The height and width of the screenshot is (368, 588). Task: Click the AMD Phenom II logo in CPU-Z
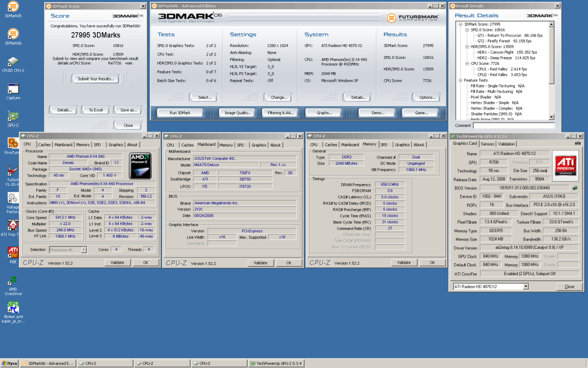tap(140, 166)
